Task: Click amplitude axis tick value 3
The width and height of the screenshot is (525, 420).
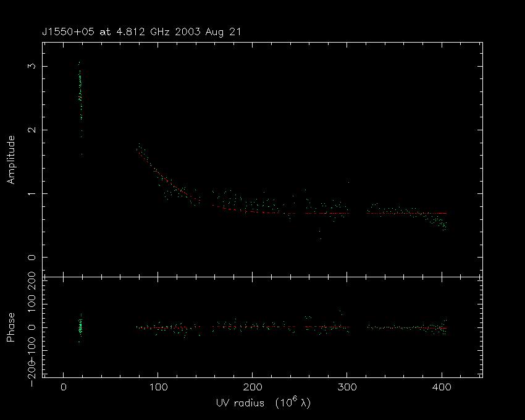Action: pos(31,66)
